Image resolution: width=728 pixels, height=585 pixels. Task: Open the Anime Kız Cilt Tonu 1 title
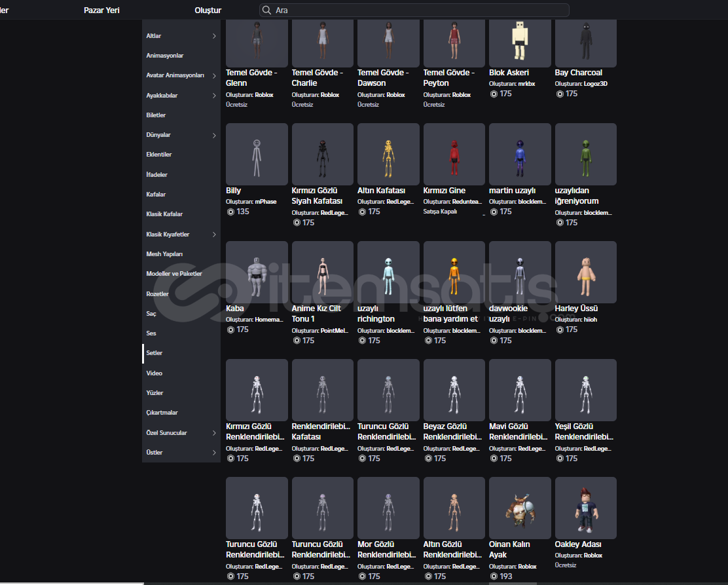[316, 314]
